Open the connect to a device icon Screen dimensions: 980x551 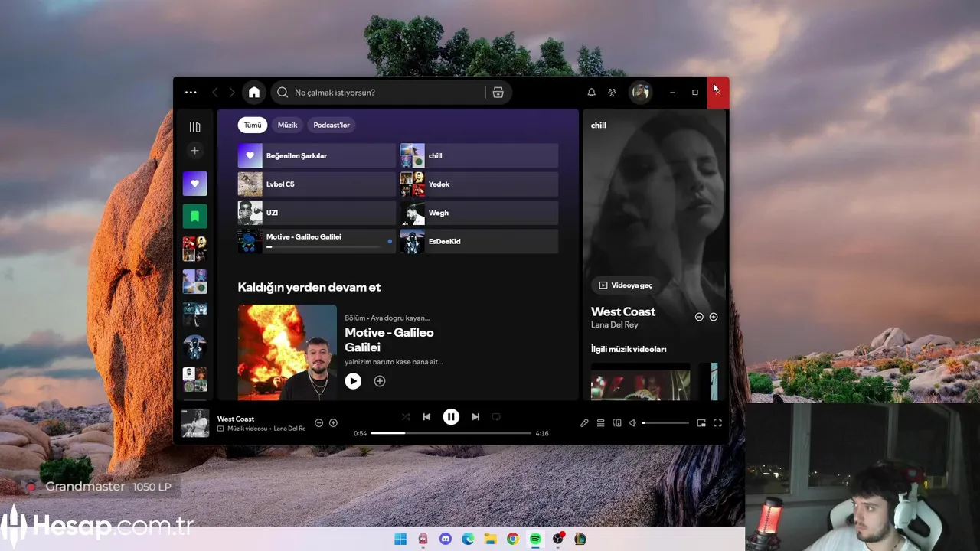pyautogui.click(x=617, y=423)
